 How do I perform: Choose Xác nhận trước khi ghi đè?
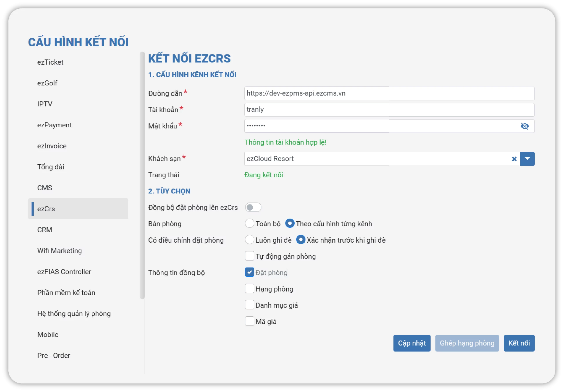(301, 240)
